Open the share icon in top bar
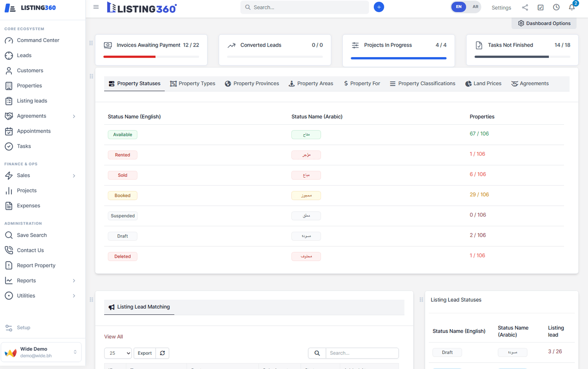588x369 pixels. coord(525,8)
